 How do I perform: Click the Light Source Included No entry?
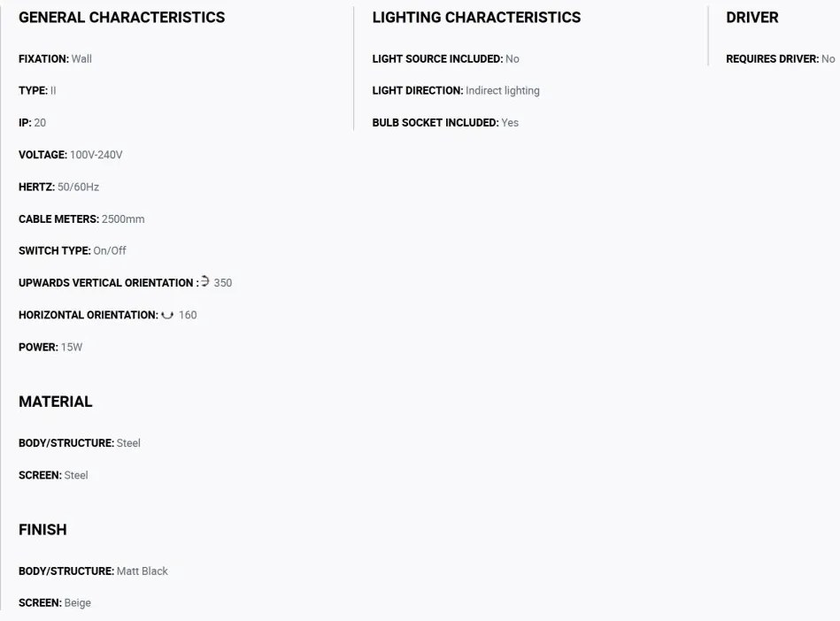(446, 59)
